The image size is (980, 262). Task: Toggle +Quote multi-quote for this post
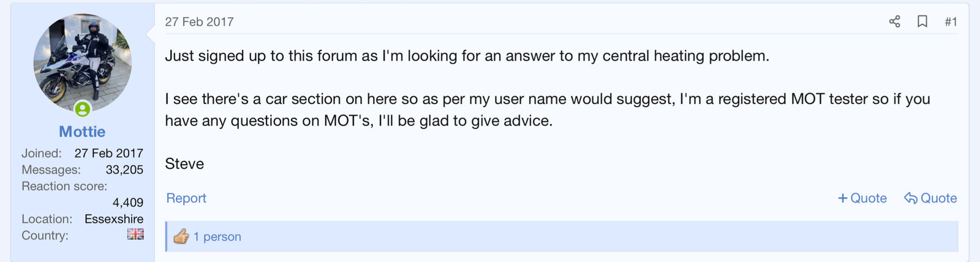click(x=862, y=198)
